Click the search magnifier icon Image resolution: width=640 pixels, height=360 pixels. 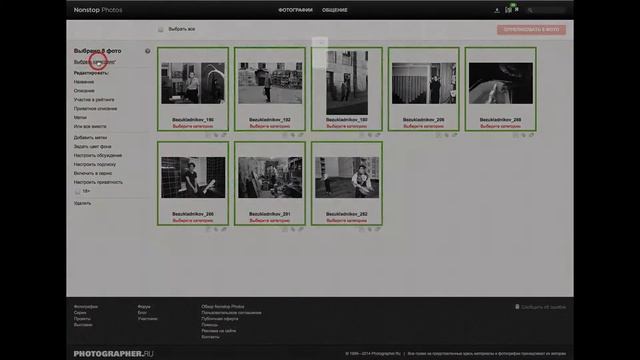pyautogui.click(x=530, y=10)
